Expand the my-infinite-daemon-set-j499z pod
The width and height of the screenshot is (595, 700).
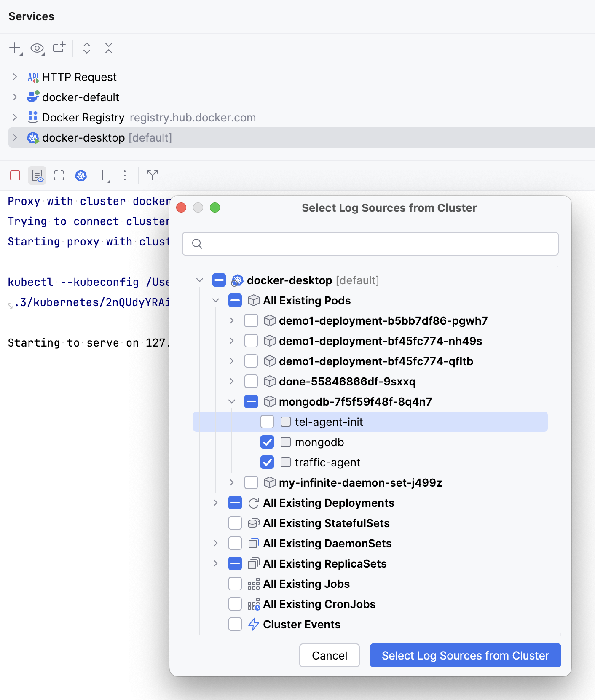[231, 482]
